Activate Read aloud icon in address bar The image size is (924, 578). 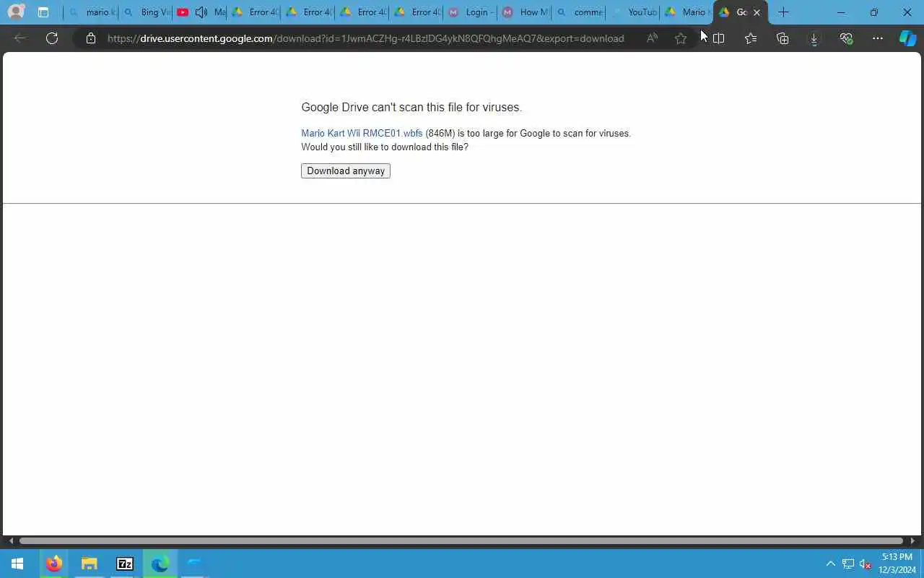pos(652,38)
